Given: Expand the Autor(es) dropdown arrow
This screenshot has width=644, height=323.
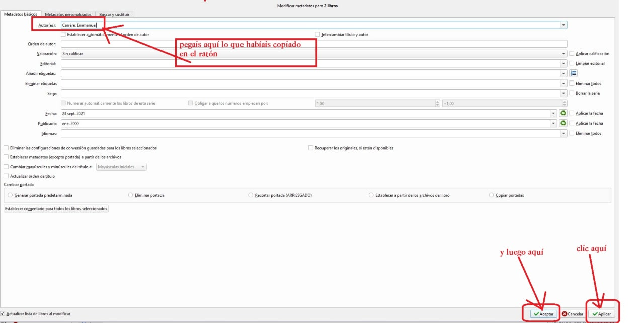Looking at the screenshot, I should pos(563,24).
